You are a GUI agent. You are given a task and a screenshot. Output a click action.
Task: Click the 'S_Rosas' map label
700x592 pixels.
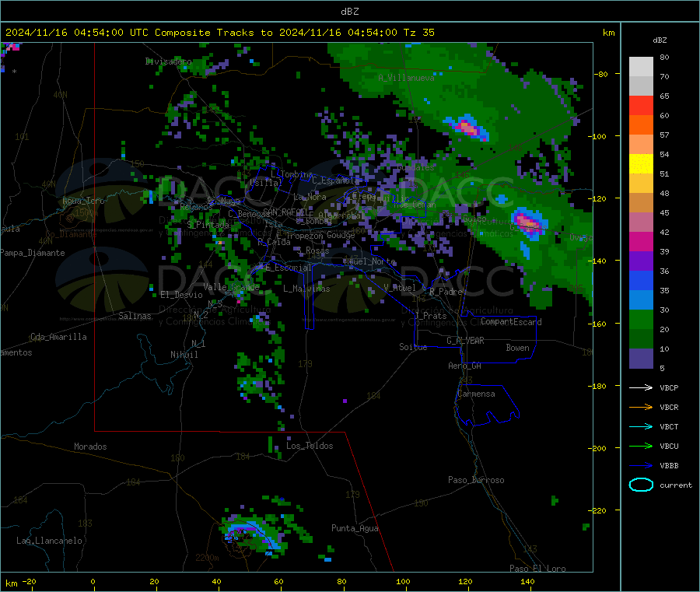(x=313, y=250)
